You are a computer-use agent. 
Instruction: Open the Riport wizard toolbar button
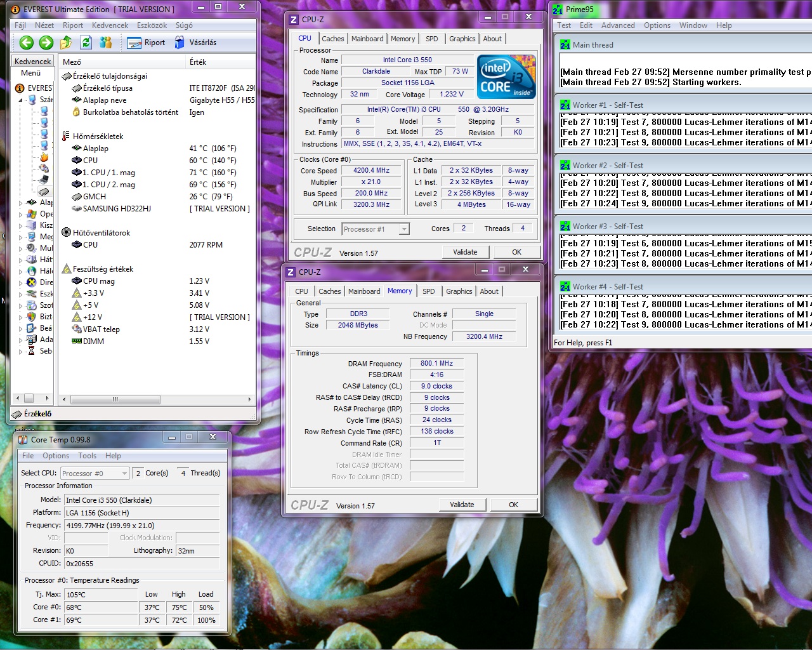[x=147, y=43]
